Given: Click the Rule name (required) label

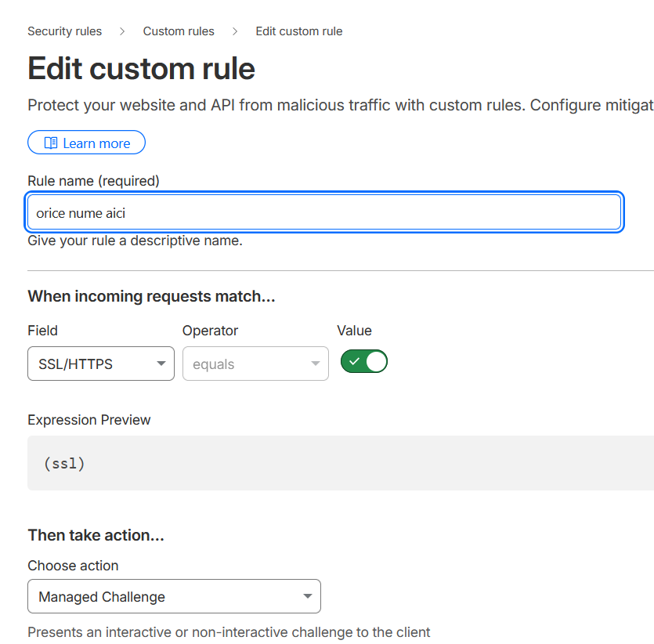Looking at the screenshot, I should pos(93,181).
